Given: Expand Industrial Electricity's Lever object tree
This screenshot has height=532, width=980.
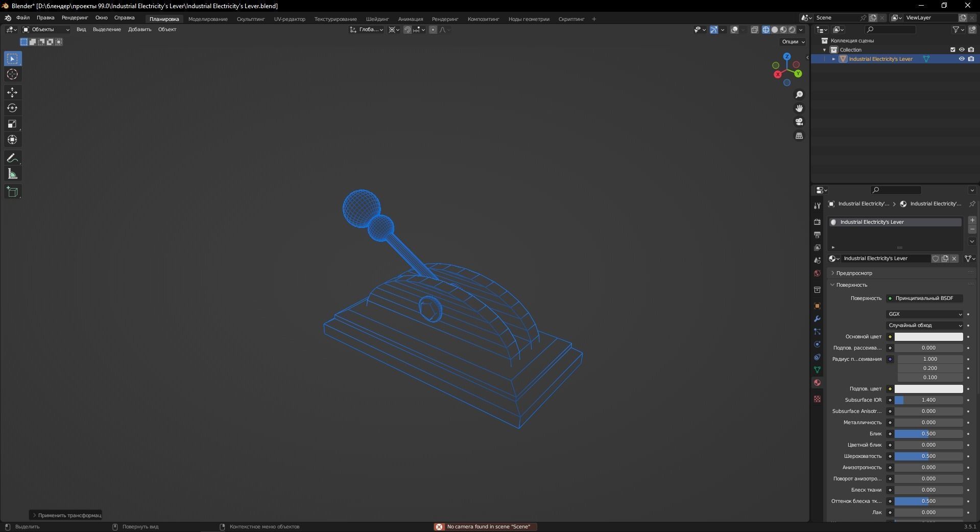Looking at the screenshot, I should 833,59.
